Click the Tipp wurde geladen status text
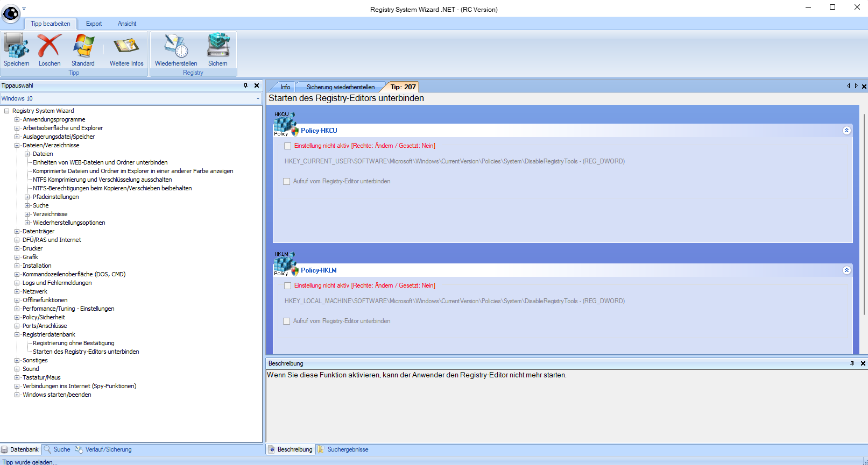Viewport: 868px width, 465px height. (30, 462)
